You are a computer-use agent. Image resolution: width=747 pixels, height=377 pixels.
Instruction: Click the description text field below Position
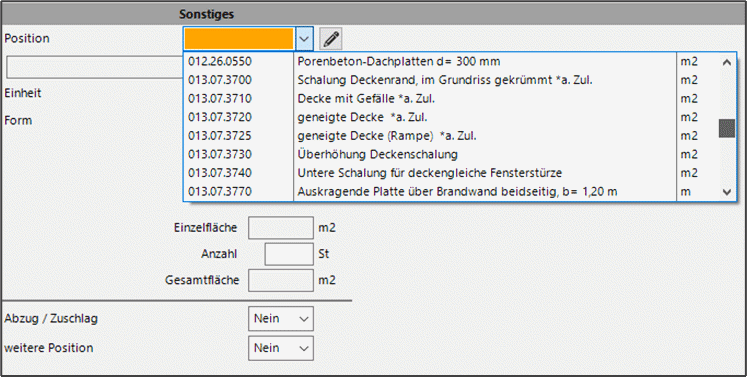95,67
